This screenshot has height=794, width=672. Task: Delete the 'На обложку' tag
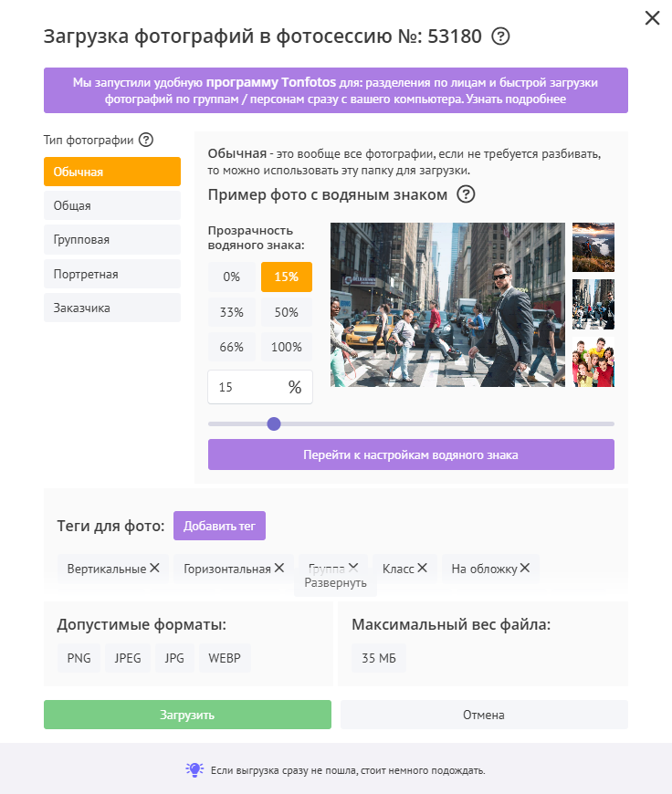click(x=525, y=568)
